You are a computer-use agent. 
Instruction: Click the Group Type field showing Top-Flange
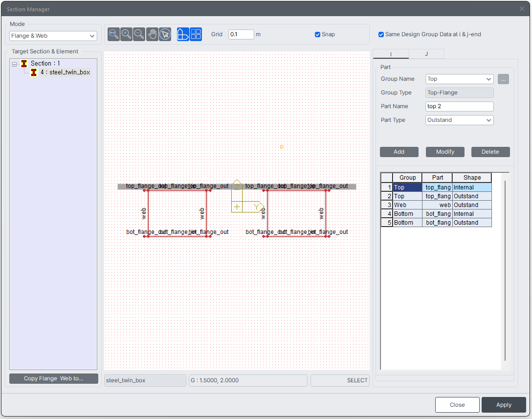(x=460, y=93)
